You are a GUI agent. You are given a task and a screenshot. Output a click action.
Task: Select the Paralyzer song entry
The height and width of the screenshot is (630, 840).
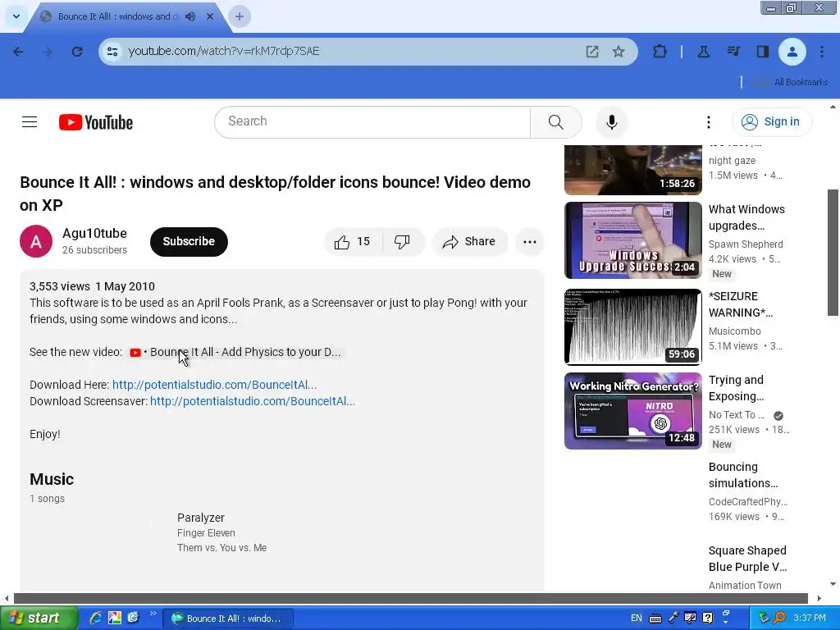(x=201, y=518)
